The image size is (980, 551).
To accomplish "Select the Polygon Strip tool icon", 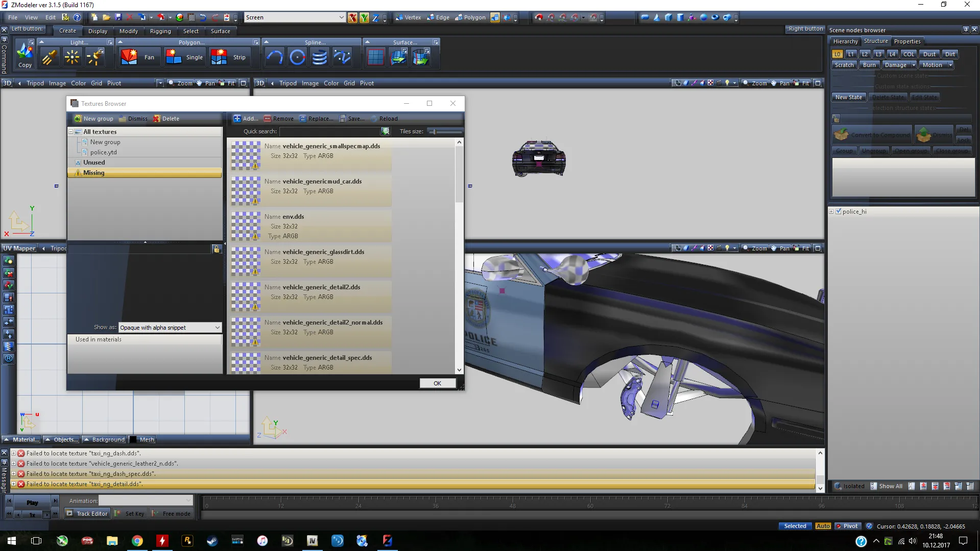I will [219, 57].
